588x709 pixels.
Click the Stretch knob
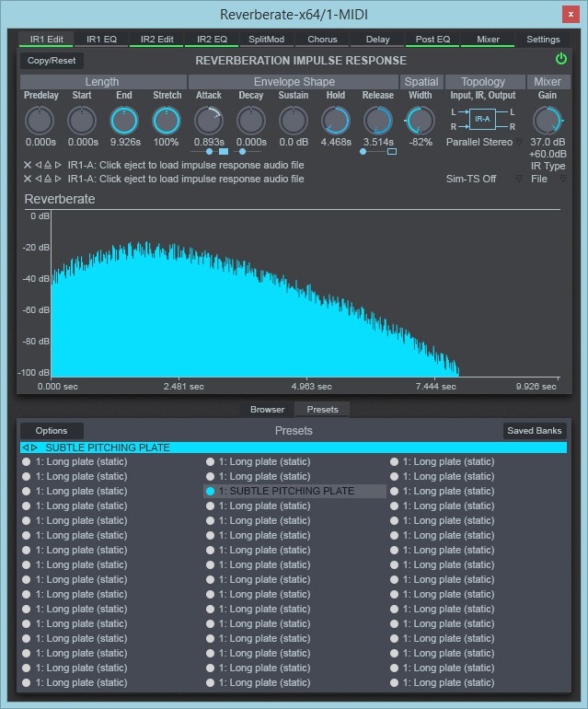pos(167,120)
